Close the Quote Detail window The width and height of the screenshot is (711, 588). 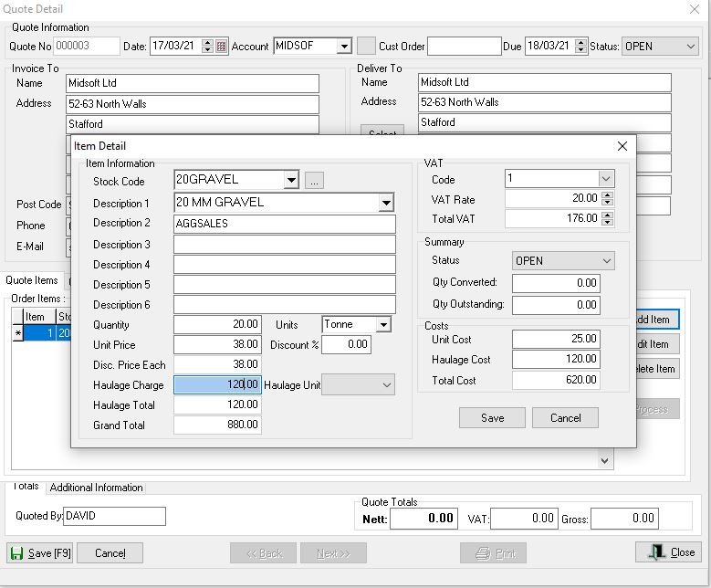pyautogui.click(x=695, y=8)
